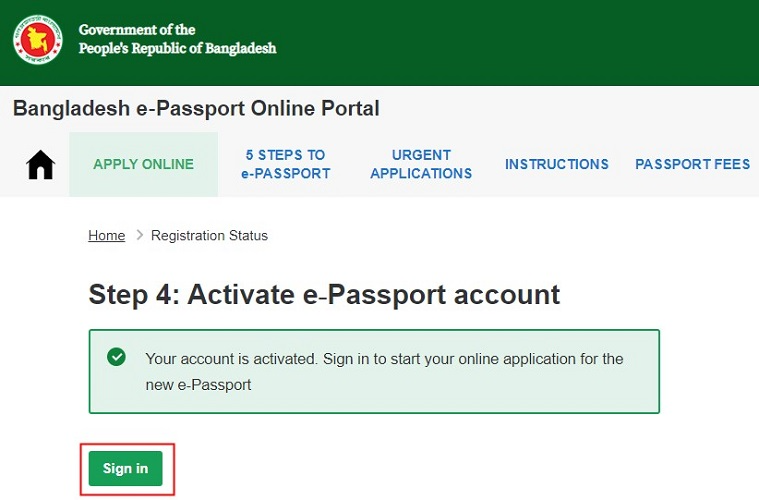The width and height of the screenshot is (759, 500).
Task: Click the Step 4 Activate e-Passport account heading
Action: click(x=324, y=294)
